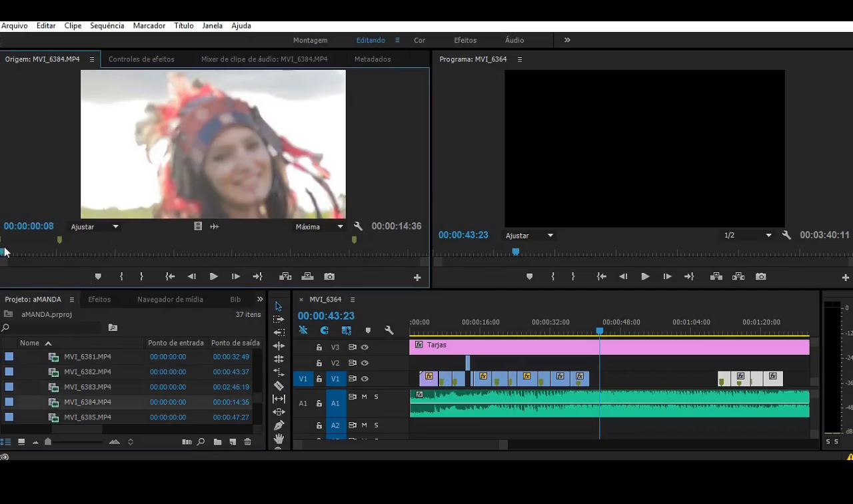Switch Project panel to list view
853x504 pixels.
(x=6, y=441)
